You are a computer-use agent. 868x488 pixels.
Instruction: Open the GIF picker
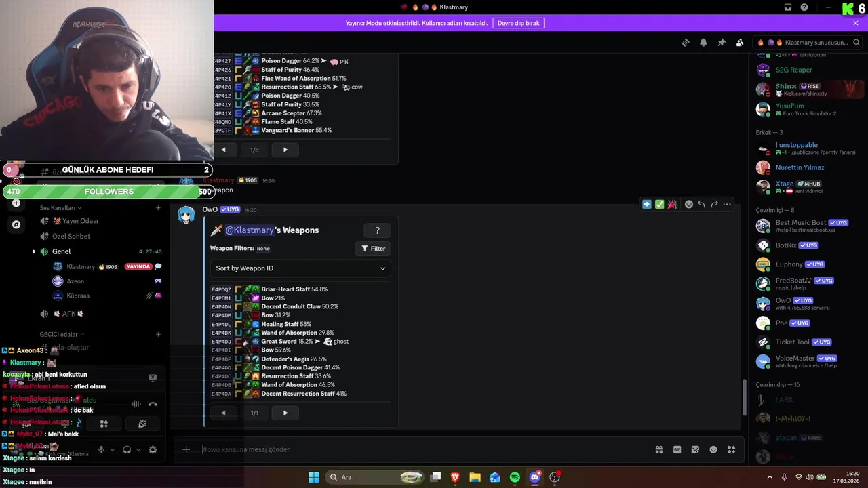pos(677,449)
